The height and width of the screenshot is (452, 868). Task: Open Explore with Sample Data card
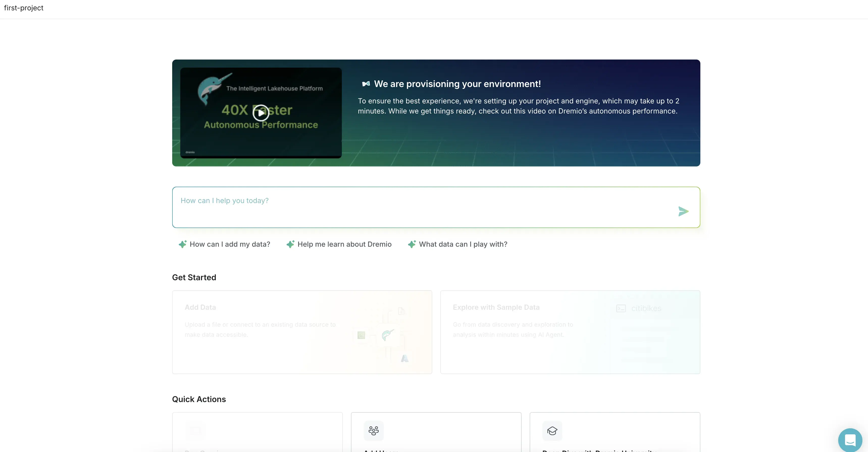[x=570, y=332]
